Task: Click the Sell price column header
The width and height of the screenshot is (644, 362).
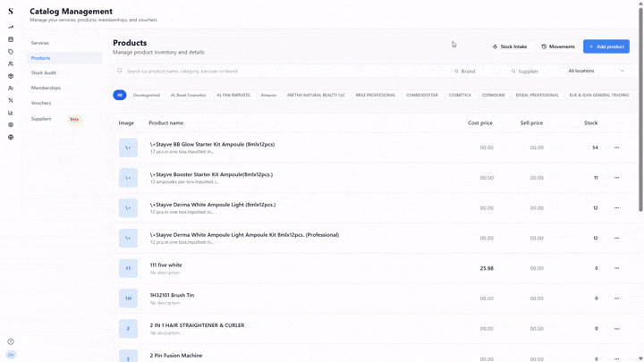Action: click(x=531, y=122)
